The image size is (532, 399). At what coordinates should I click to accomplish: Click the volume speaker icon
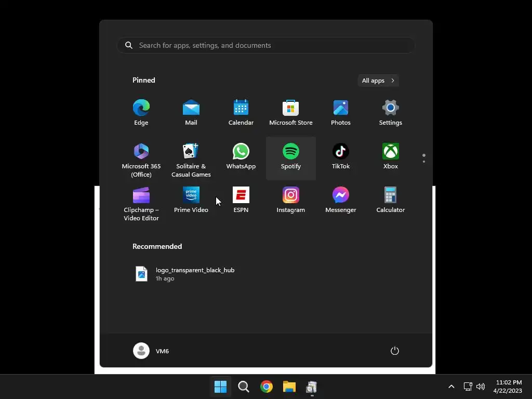coord(481,387)
